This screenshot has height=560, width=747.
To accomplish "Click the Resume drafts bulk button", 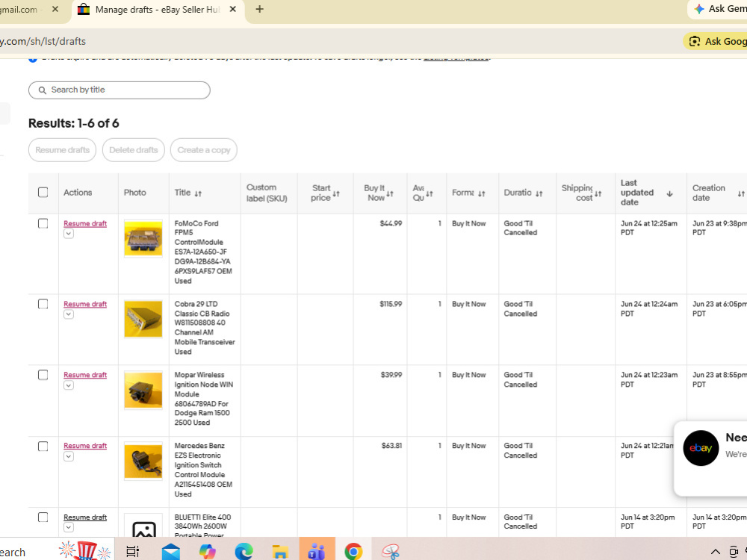I will [x=63, y=150].
